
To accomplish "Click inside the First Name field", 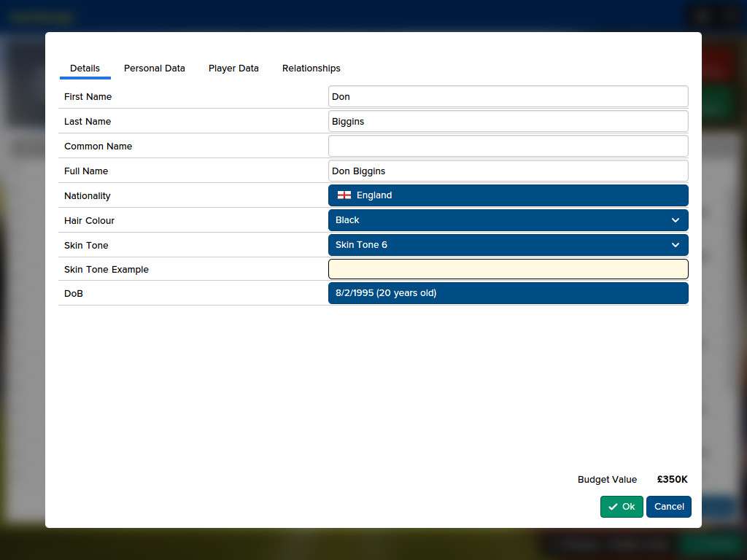I will pos(508,96).
